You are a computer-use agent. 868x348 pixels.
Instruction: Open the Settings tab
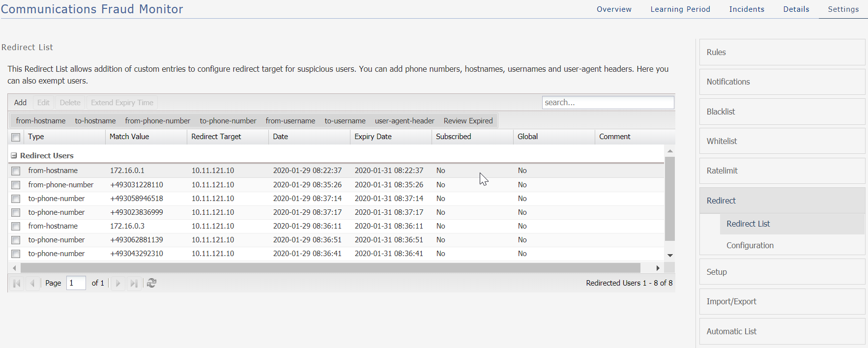tap(843, 9)
